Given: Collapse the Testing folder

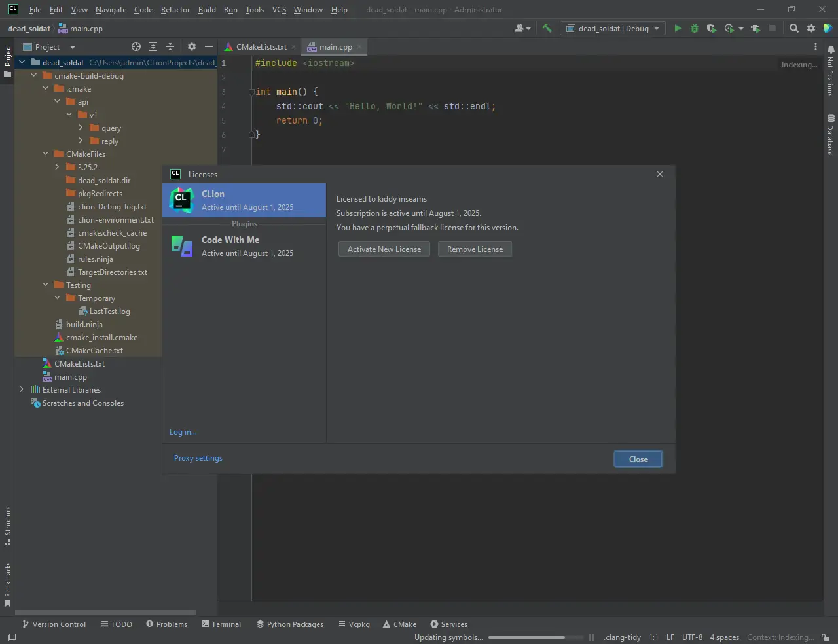Looking at the screenshot, I should point(45,285).
